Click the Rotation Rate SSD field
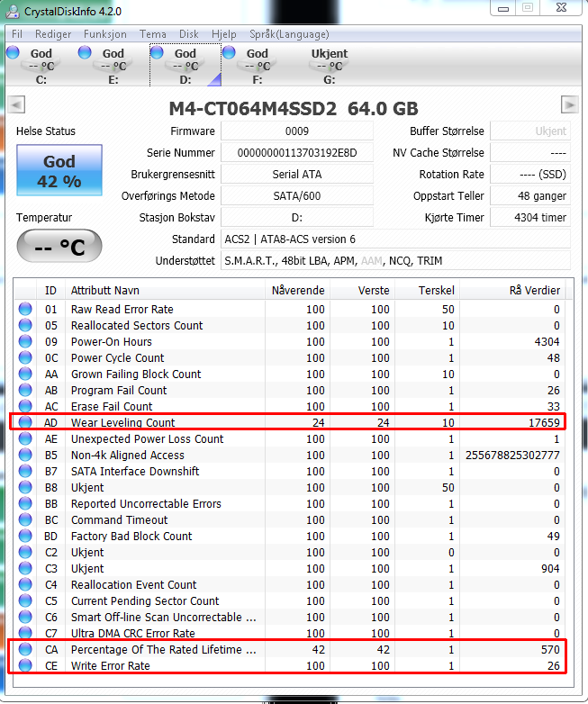The image size is (588, 704). click(530, 175)
